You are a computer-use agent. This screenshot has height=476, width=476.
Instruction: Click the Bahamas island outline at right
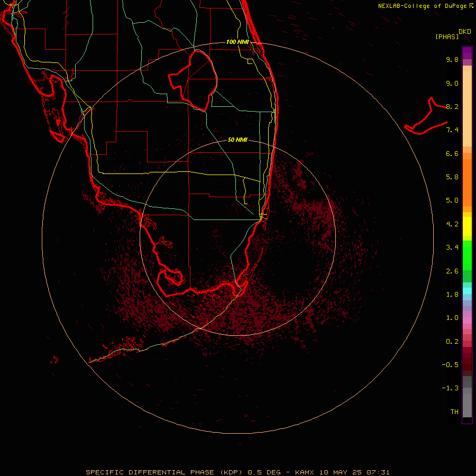[x=426, y=116]
